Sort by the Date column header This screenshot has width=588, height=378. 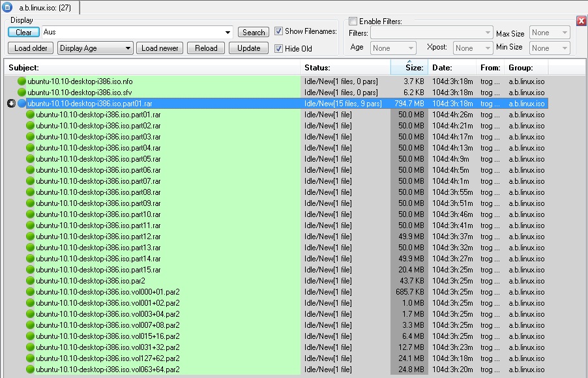(x=452, y=68)
